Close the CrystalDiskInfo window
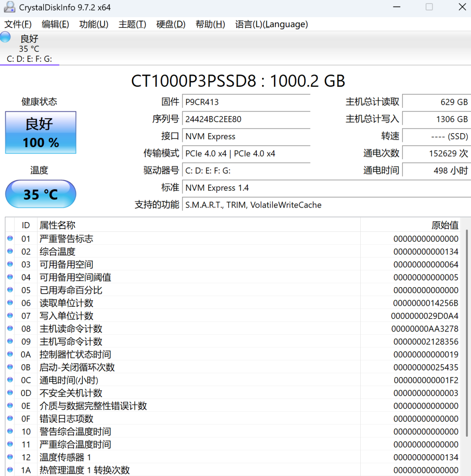 coord(462,7)
